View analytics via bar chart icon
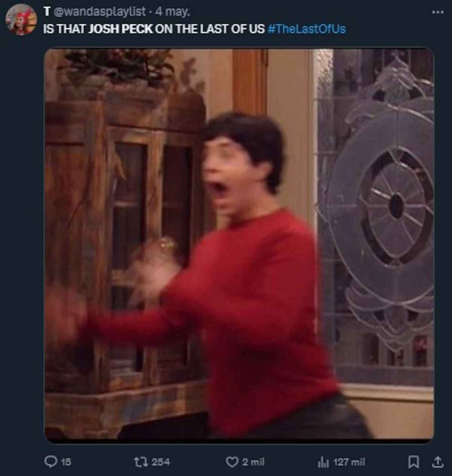Image resolution: width=452 pixels, height=476 pixels. tap(324, 462)
